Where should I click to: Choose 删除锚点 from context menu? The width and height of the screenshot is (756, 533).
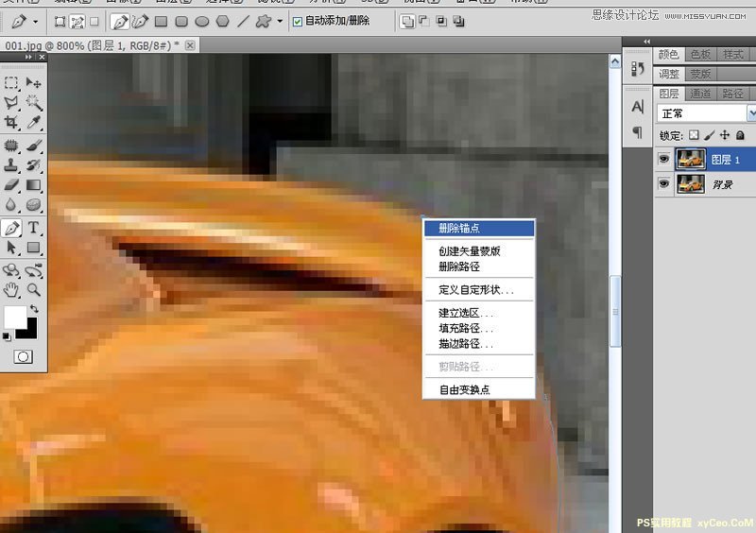479,228
